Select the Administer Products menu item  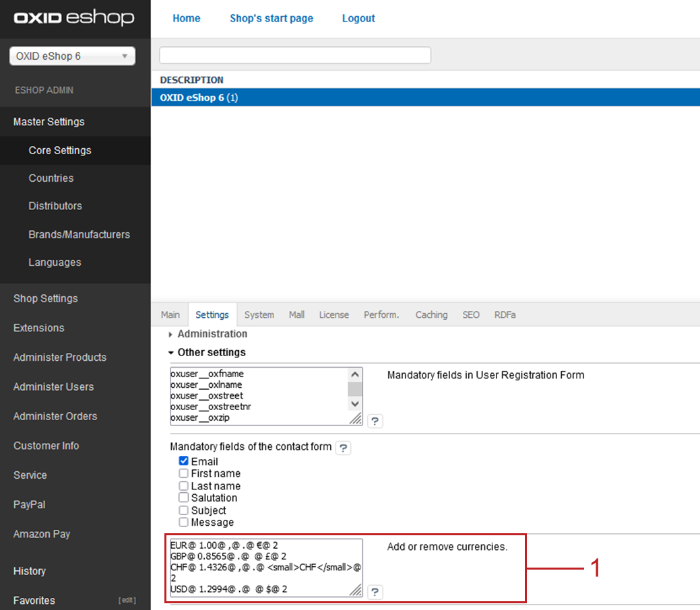coord(60,358)
